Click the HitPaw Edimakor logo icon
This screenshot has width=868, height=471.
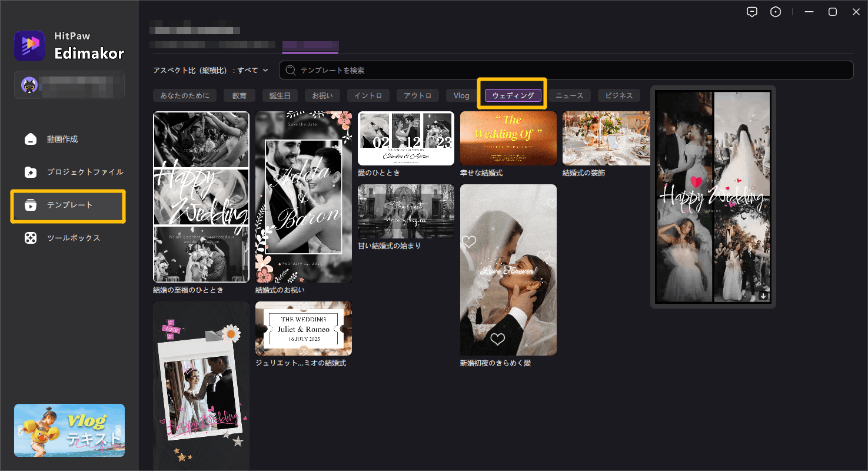tap(29, 46)
